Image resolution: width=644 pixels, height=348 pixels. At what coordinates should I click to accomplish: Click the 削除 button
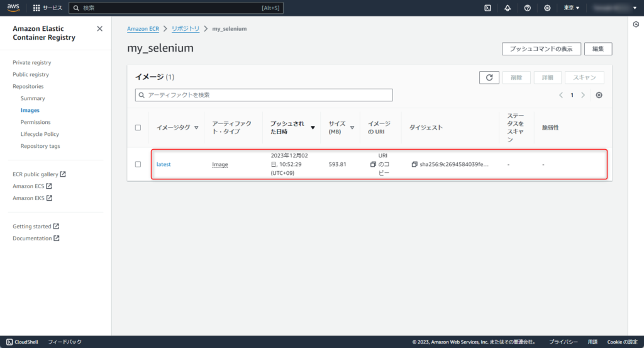[x=516, y=77]
